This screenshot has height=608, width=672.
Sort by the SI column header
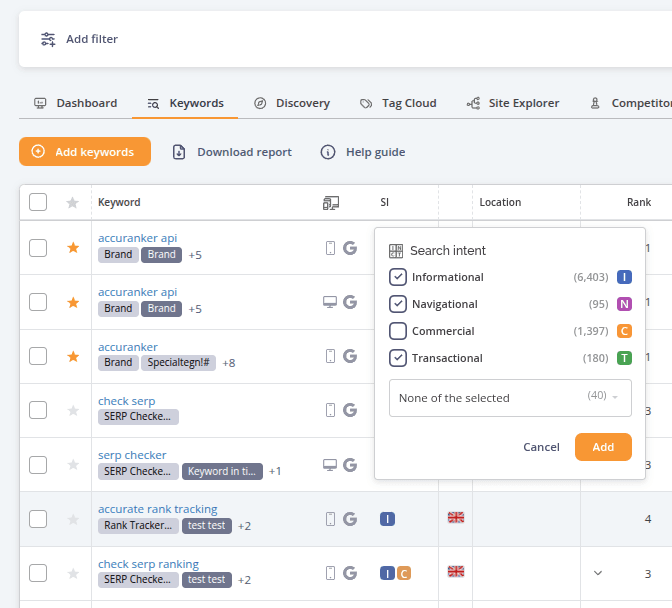384,202
